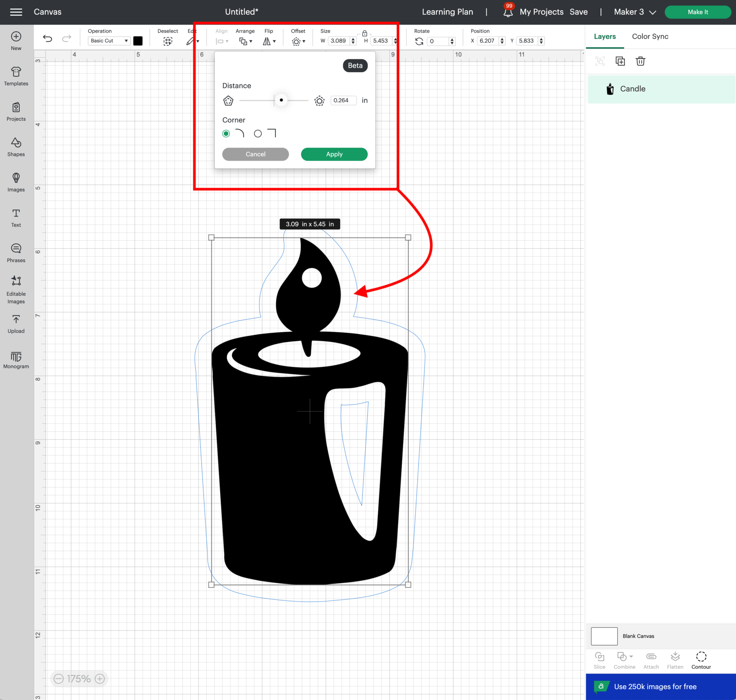This screenshot has height=700, width=736.
Task: Switch to the Color Sync tab
Action: (x=650, y=37)
